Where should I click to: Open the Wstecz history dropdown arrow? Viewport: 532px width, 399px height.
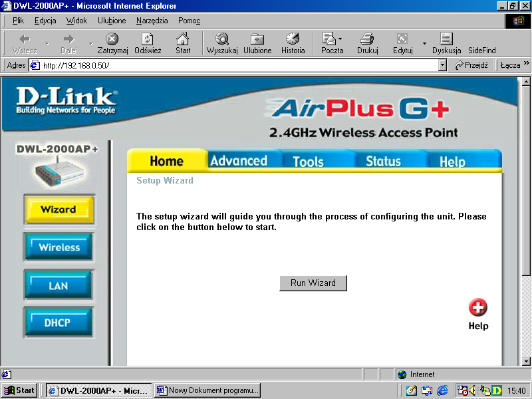tap(47, 44)
